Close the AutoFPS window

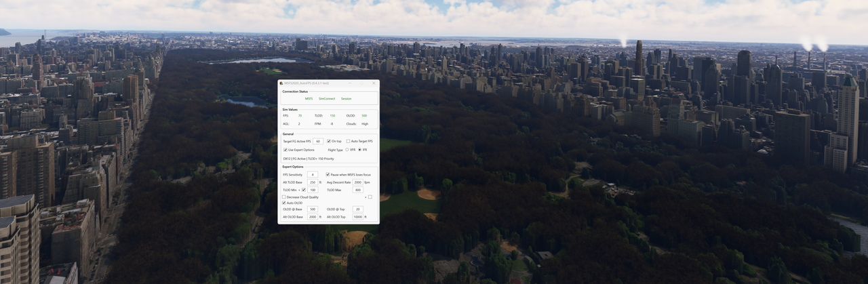(373, 83)
